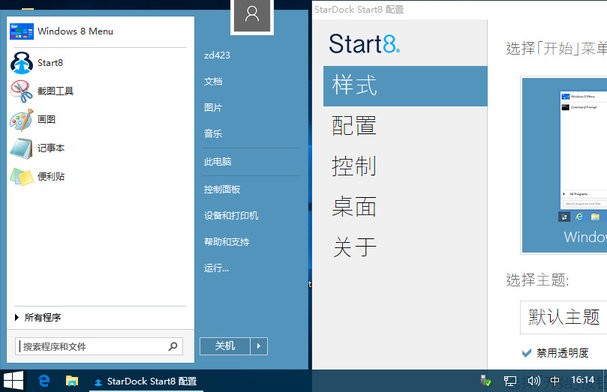Toggle the 禁用透明度 checkbox

tap(526, 353)
